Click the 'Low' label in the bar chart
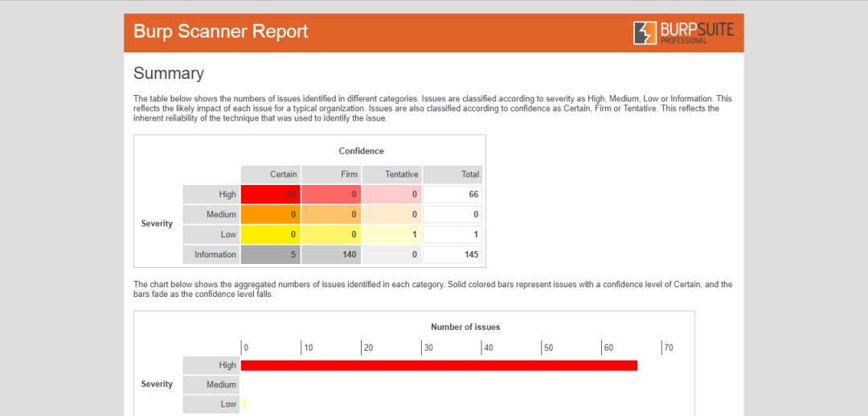Screen dimensions: 868x416 (211, 405)
